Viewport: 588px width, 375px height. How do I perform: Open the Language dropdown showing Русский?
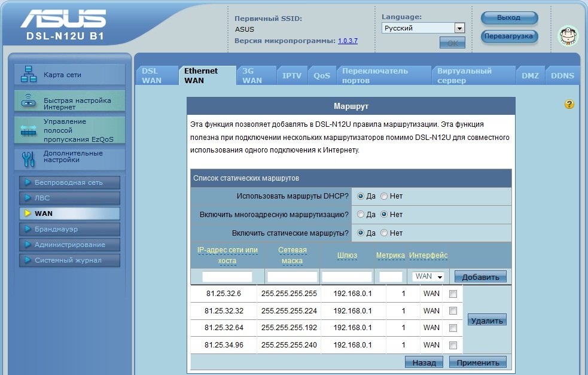tap(423, 28)
